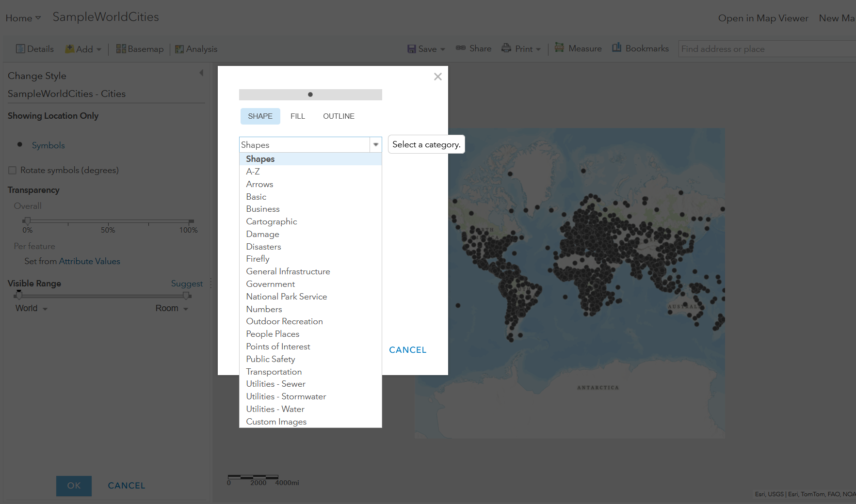Select Arrows category
This screenshot has width=856, height=504.
tap(310, 184)
